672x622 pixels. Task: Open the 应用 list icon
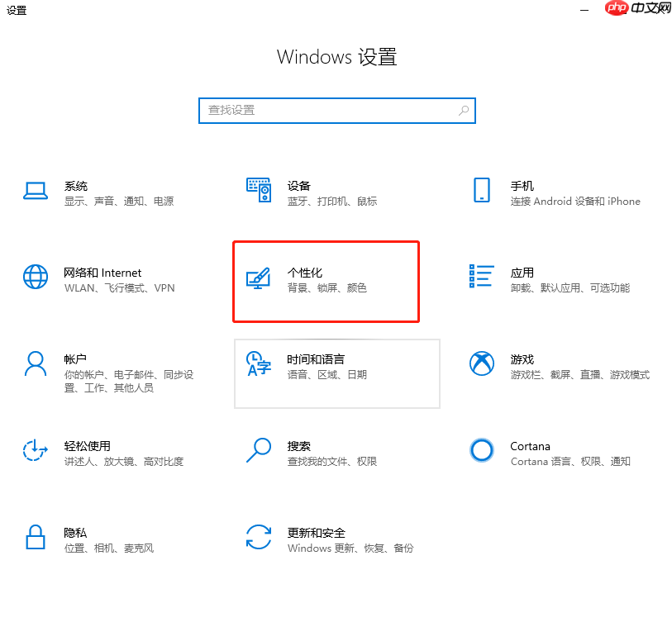(482, 276)
